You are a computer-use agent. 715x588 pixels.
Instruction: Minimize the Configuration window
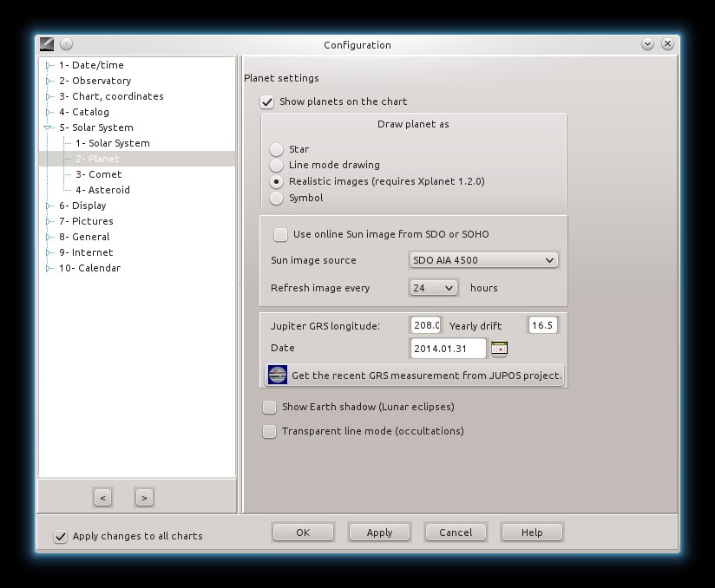pyautogui.click(x=647, y=44)
